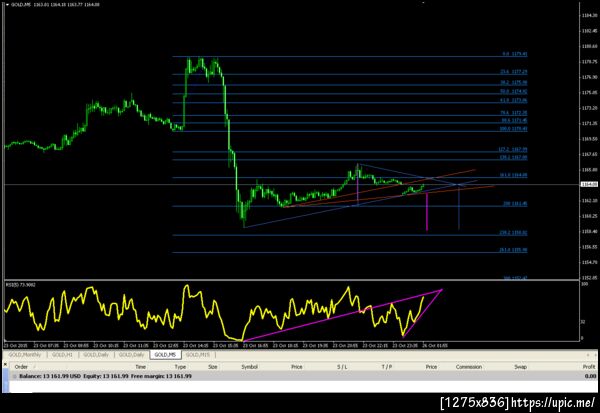
Task: Select the 38.2 Fibonacci level label
Action: (x=514, y=82)
